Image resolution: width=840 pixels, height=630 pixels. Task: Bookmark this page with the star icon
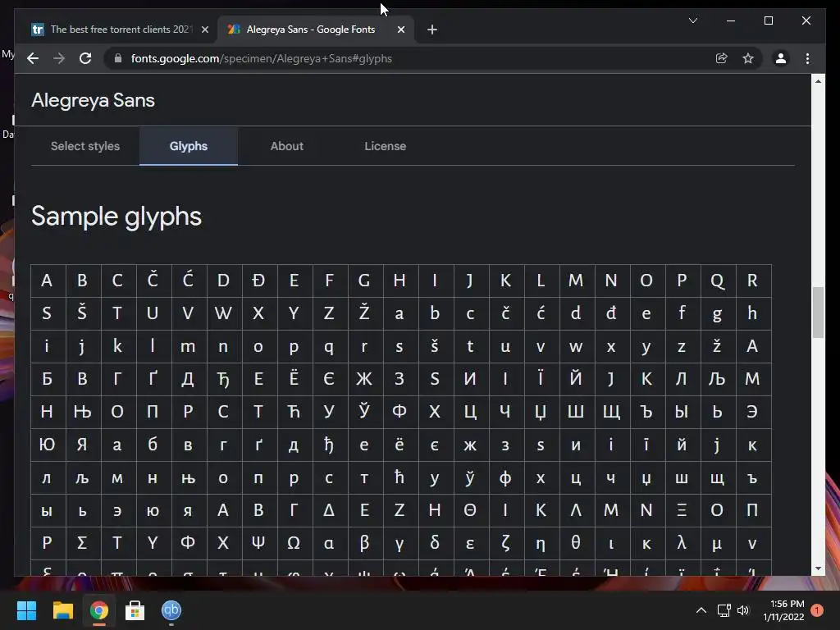click(748, 58)
